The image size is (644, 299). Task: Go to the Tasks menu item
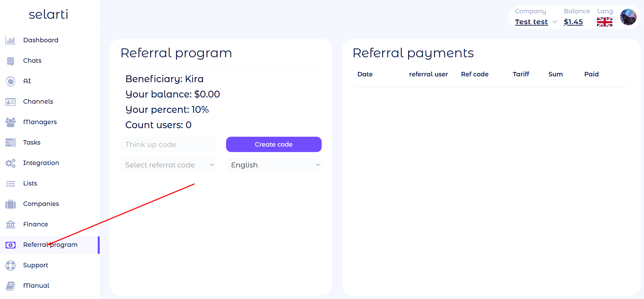[32, 143]
